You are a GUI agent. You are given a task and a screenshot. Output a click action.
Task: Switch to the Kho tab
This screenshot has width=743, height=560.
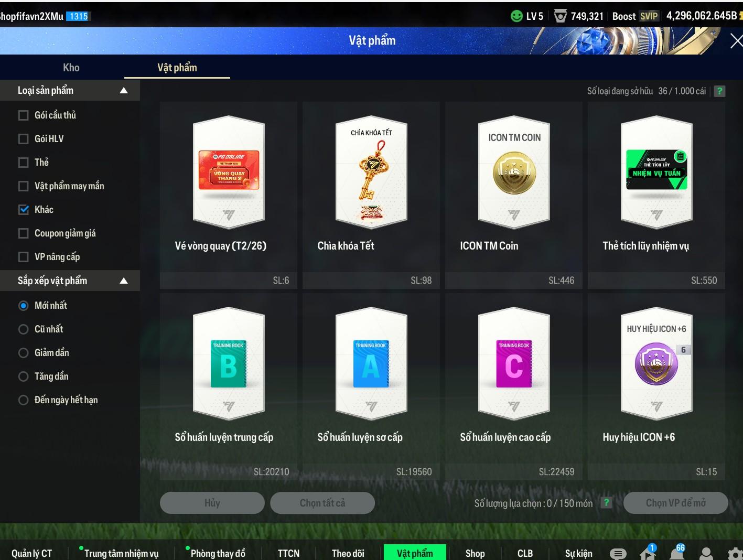coord(71,68)
